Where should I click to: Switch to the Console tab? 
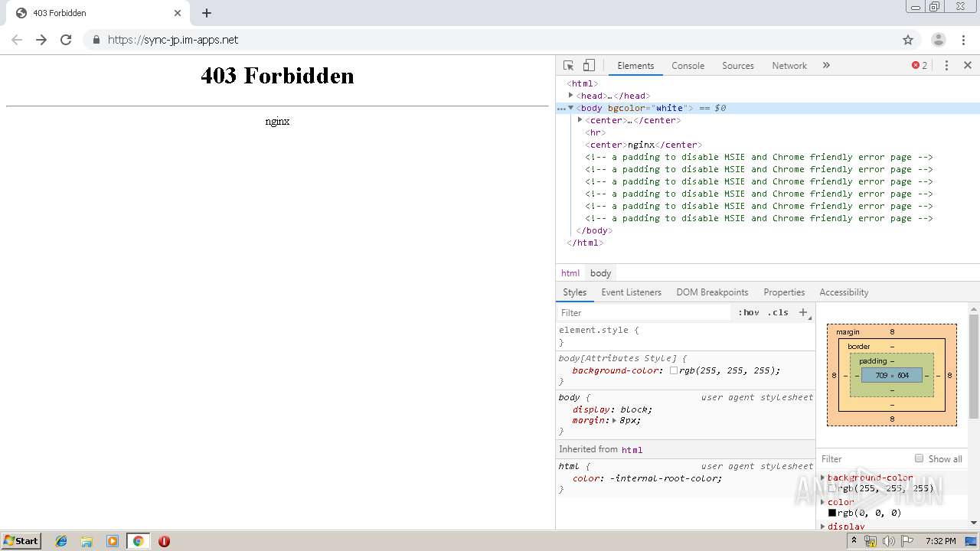click(688, 66)
